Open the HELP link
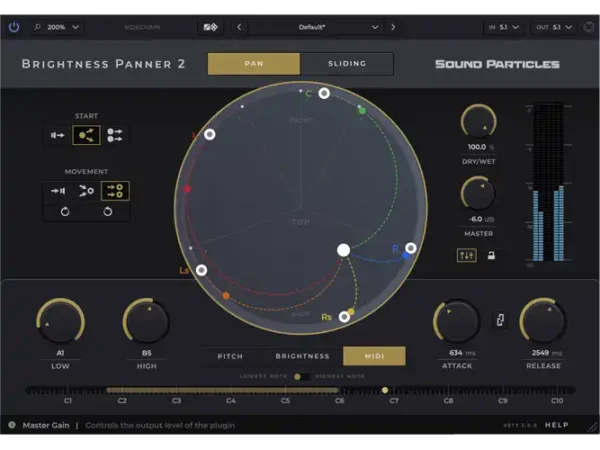 (557, 425)
